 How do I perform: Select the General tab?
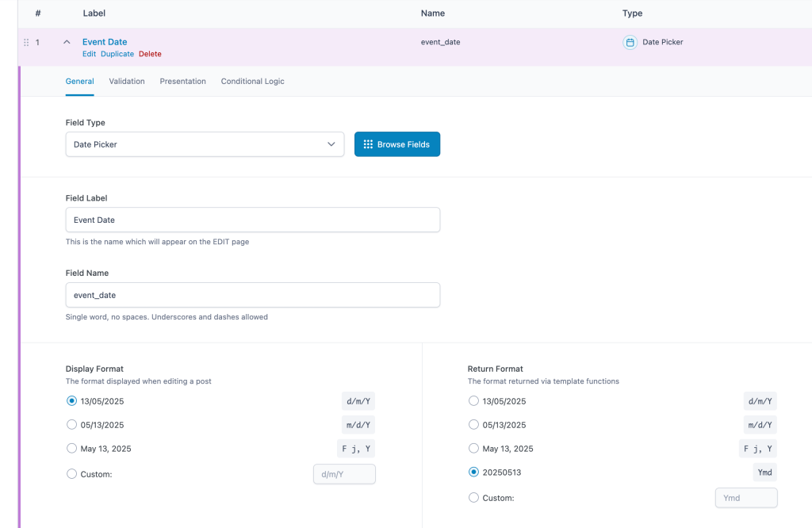[x=79, y=82]
